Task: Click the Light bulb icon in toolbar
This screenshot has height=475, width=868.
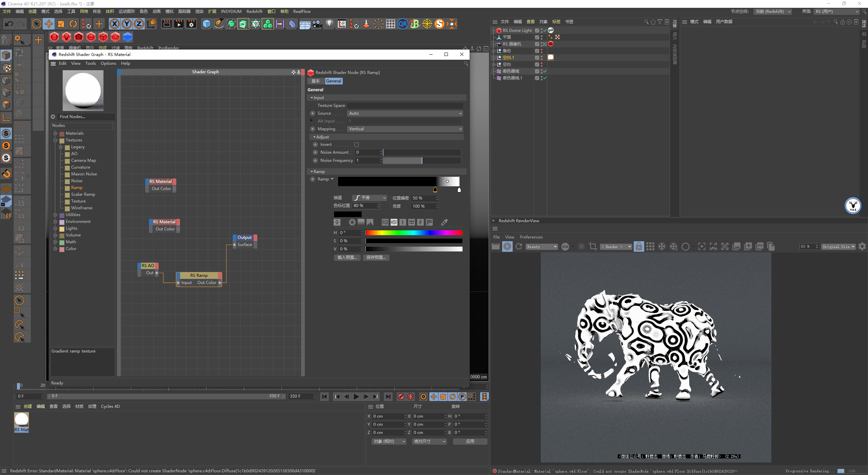Action: 329,24
